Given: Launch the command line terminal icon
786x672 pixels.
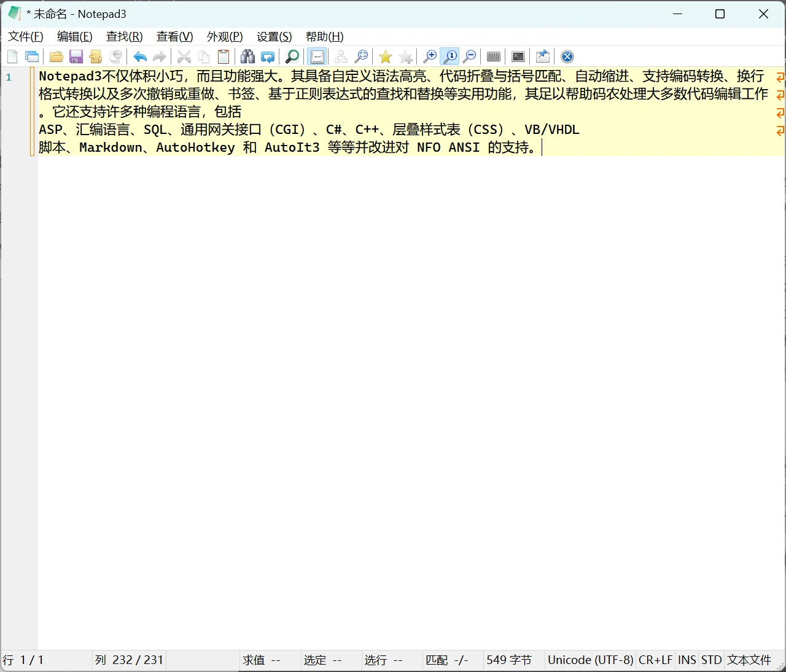Looking at the screenshot, I should (518, 57).
